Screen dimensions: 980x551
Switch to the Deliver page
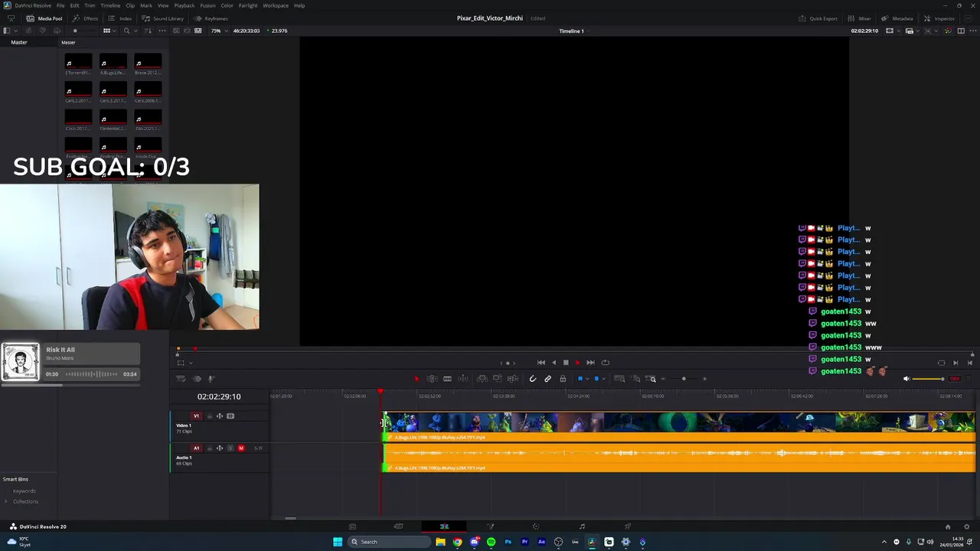click(628, 527)
